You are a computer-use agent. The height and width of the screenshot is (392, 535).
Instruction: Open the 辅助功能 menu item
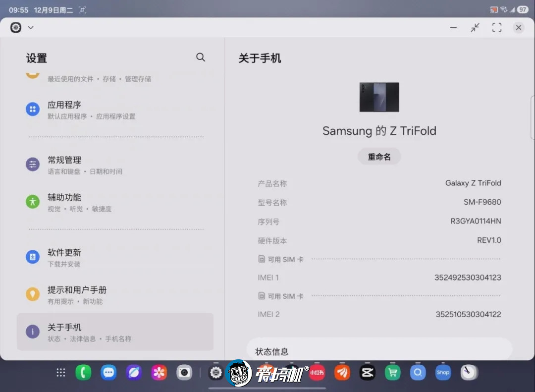[115, 202]
